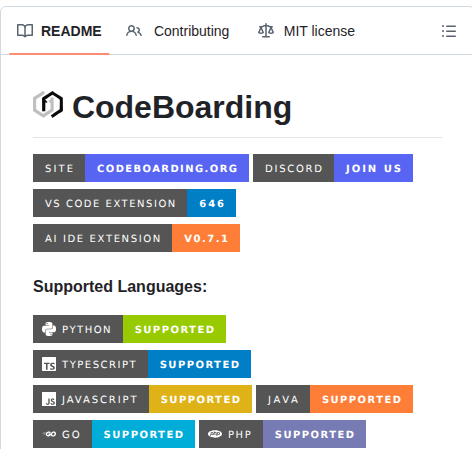Open the codeboarding.org site badge
Image resolution: width=472 pixels, height=449 pixels.
pyautogui.click(x=141, y=168)
